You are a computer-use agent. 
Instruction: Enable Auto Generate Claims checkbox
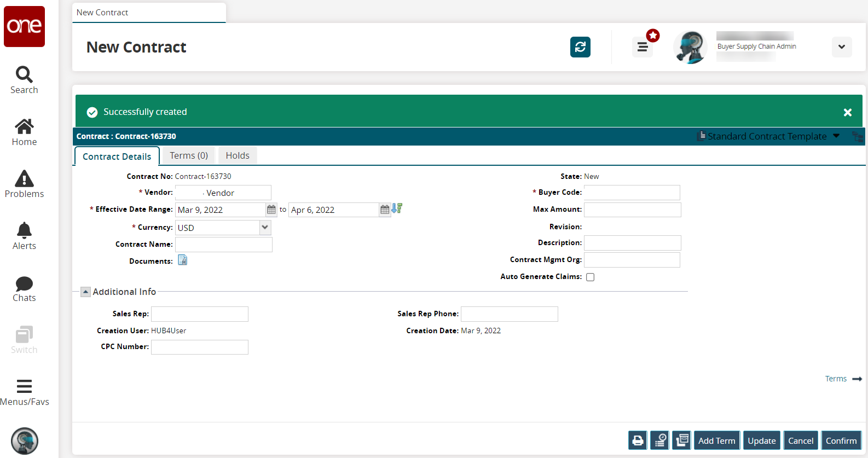pos(590,277)
